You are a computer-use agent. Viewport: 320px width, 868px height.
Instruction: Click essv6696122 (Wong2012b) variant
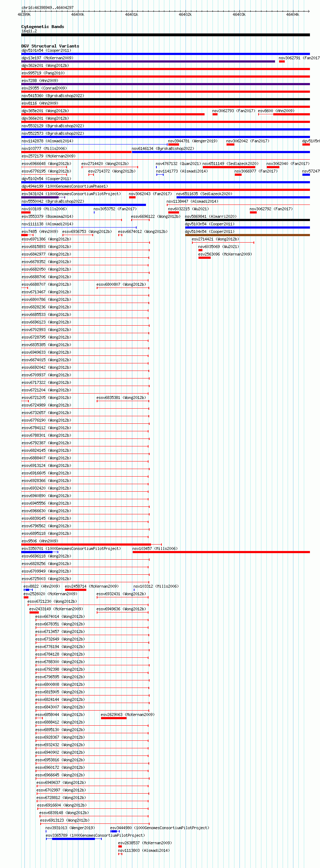pyautogui.click(x=140, y=220)
